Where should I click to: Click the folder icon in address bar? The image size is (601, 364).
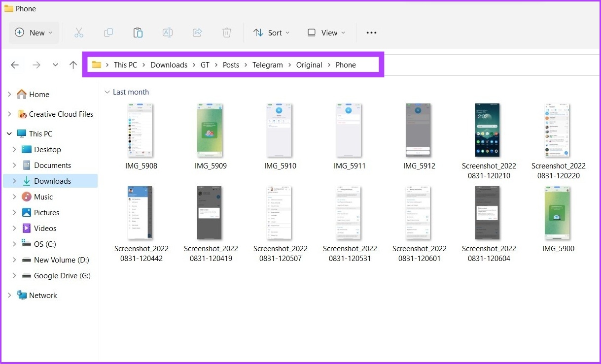(x=97, y=65)
